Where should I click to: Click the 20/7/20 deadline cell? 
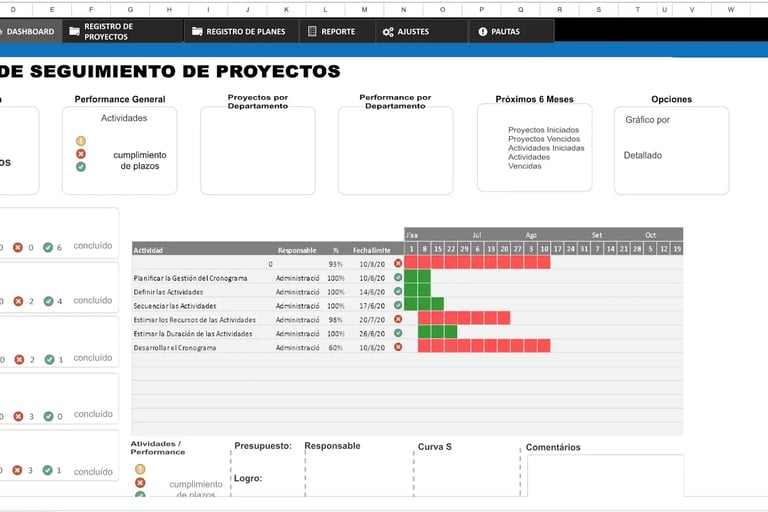[372, 319]
